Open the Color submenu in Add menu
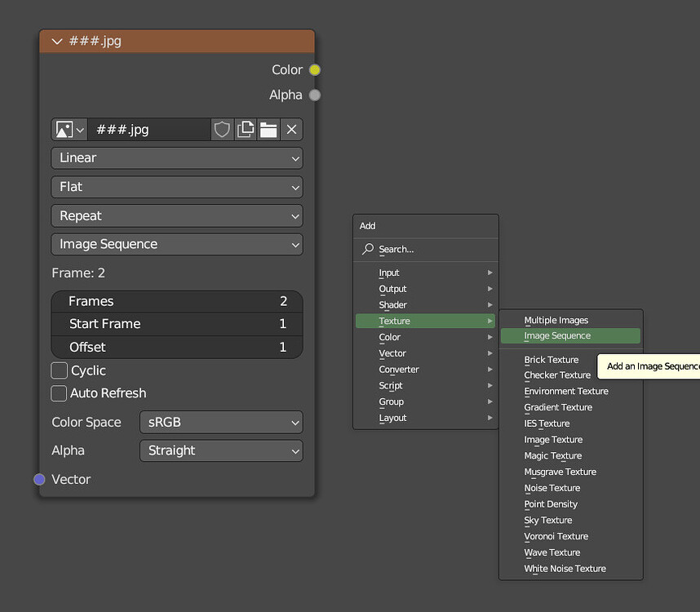This screenshot has height=612, width=700. pos(425,337)
